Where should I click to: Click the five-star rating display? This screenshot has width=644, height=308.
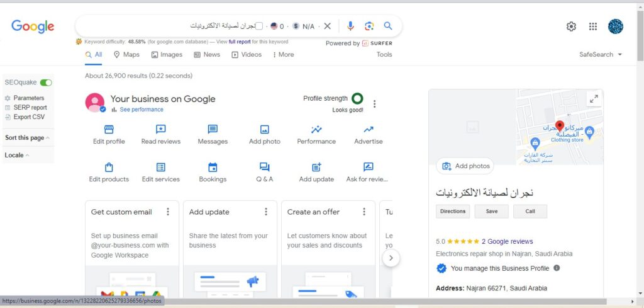463,241
